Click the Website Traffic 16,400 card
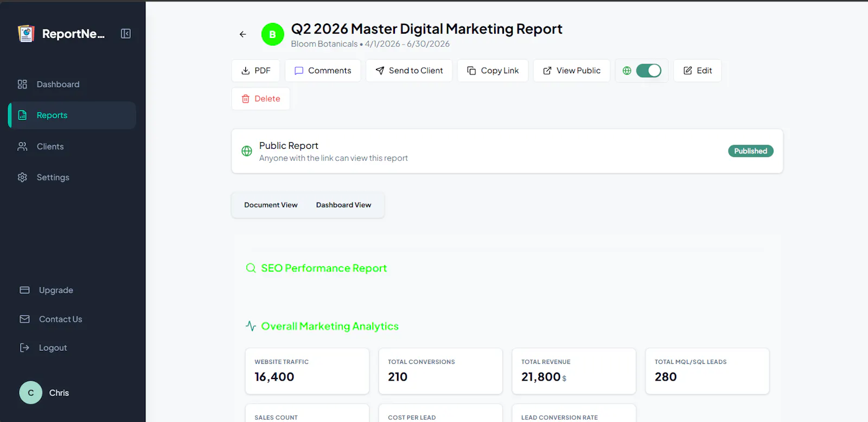868x422 pixels. click(307, 371)
